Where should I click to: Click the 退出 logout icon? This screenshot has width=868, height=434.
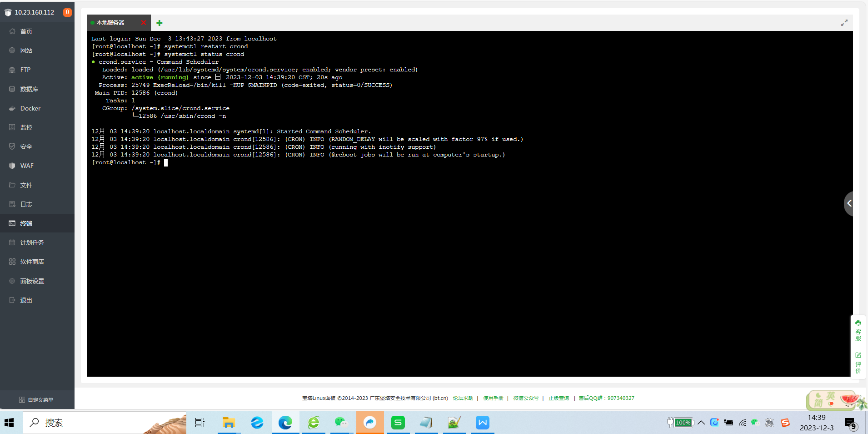[x=12, y=300]
